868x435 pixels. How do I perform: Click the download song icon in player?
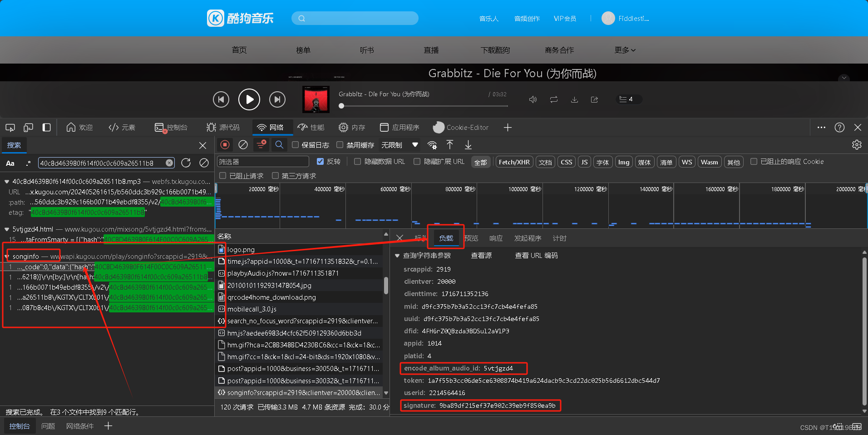point(574,99)
